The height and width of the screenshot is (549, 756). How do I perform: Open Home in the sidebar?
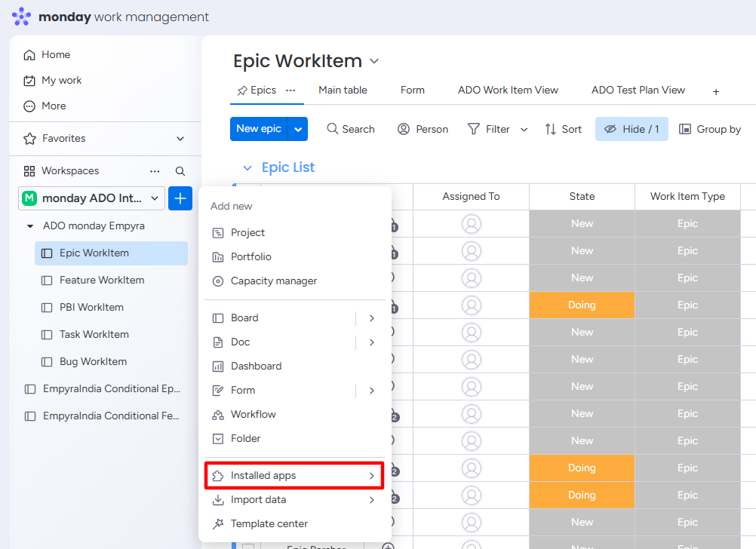coord(47,54)
